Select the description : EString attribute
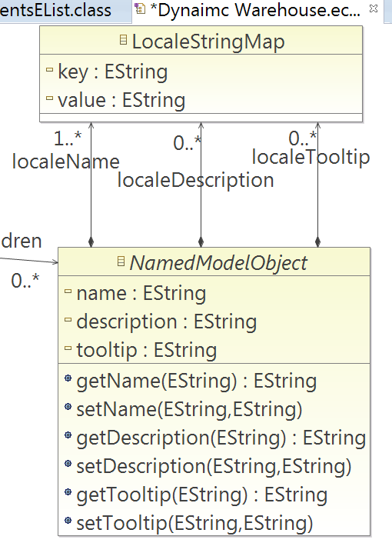Image resolution: width=392 pixels, height=543 pixels. tap(167, 321)
